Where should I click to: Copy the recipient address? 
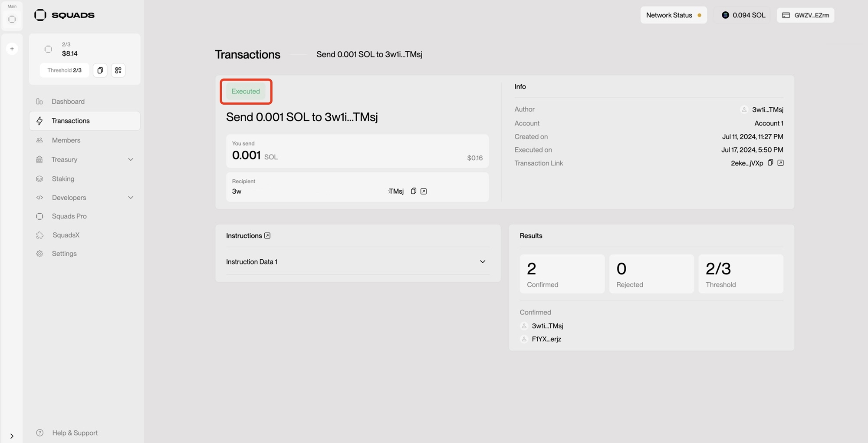(413, 191)
